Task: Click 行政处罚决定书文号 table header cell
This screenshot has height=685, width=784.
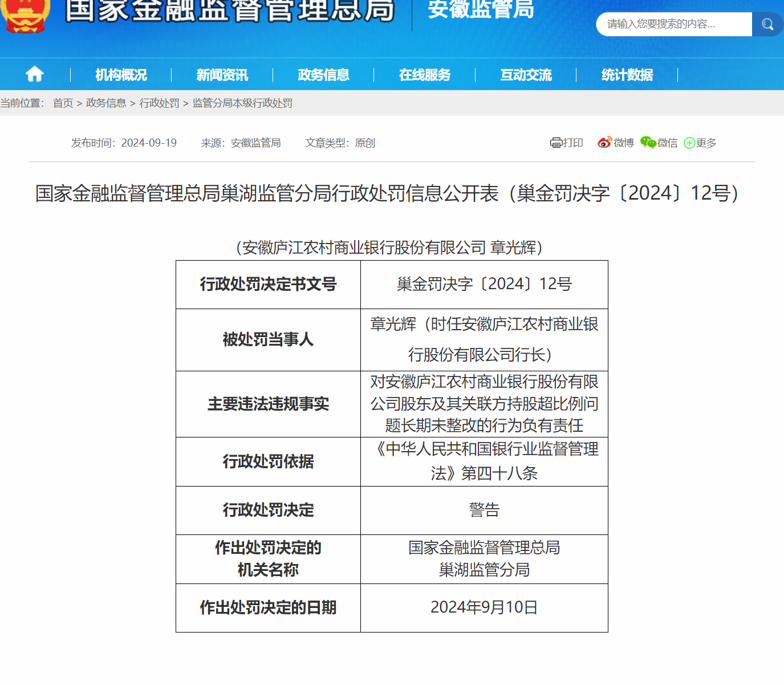Action: (268, 285)
